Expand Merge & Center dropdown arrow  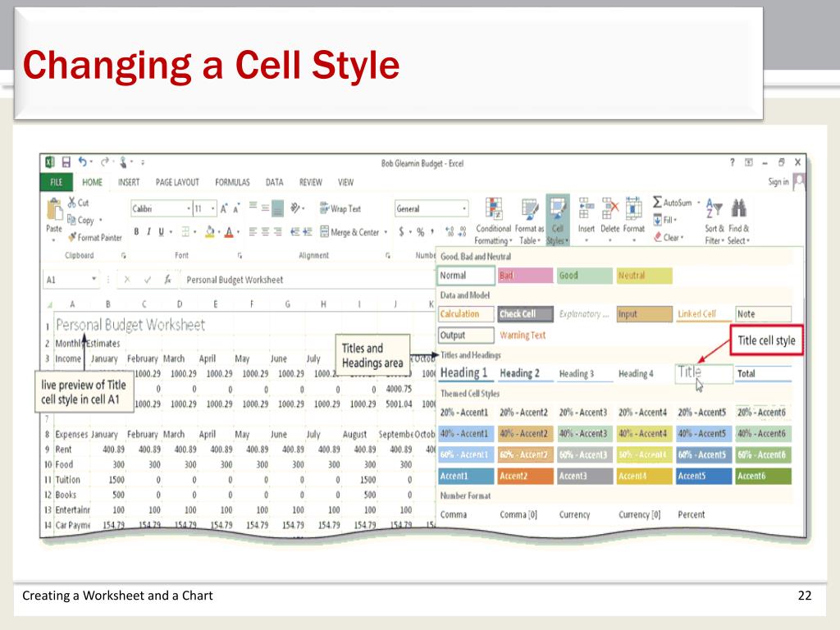point(386,232)
